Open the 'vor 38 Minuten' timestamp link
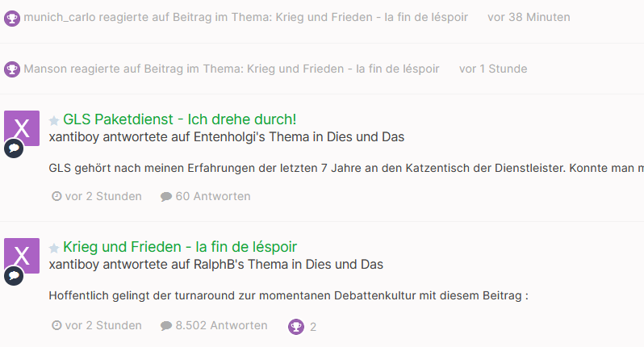 [529, 17]
